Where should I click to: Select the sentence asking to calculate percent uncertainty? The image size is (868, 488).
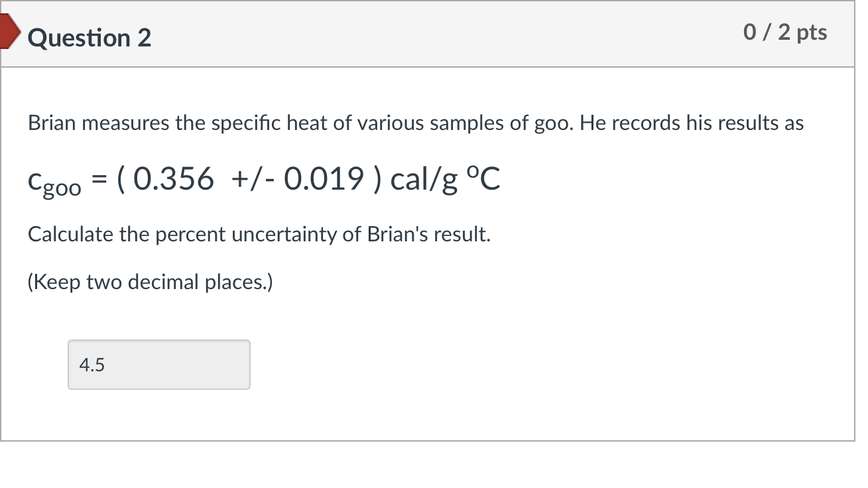(x=259, y=233)
